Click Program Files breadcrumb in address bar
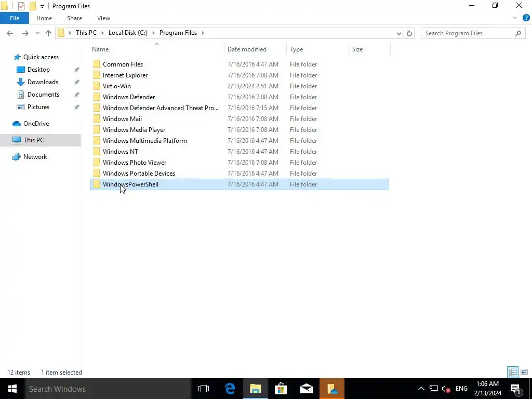532x399 pixels. pos(178,33)
